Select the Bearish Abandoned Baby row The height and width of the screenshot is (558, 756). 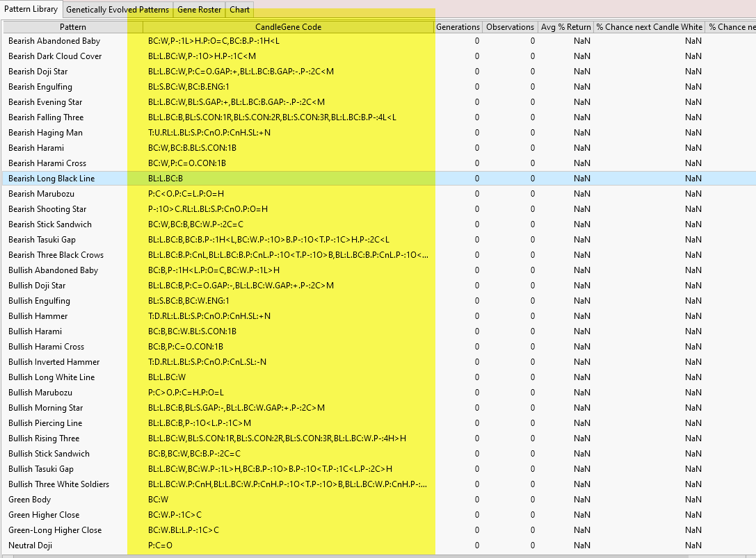[54, 41]
